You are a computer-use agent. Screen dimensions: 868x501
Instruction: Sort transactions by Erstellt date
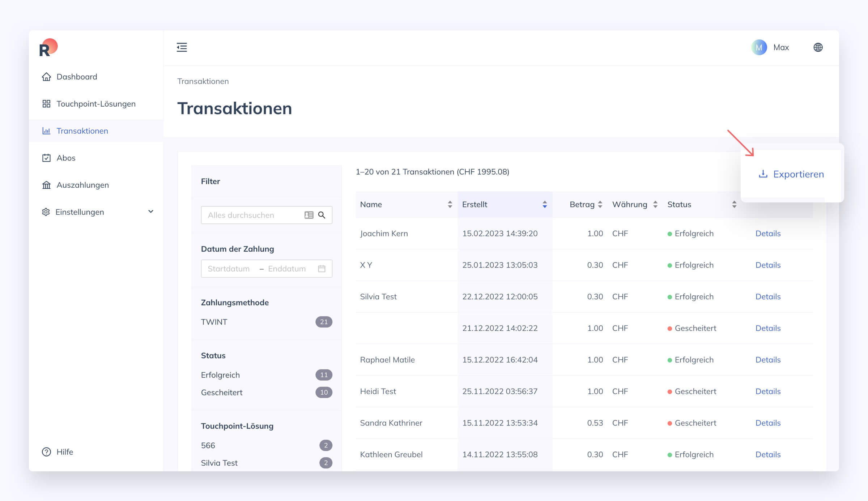click(x=544, y=204)
